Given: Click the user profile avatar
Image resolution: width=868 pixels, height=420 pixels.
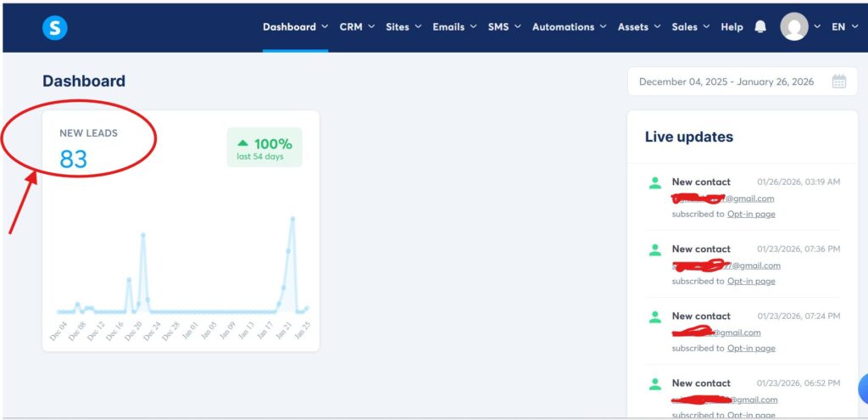Looking at the screenshot, I should (794, 27).
